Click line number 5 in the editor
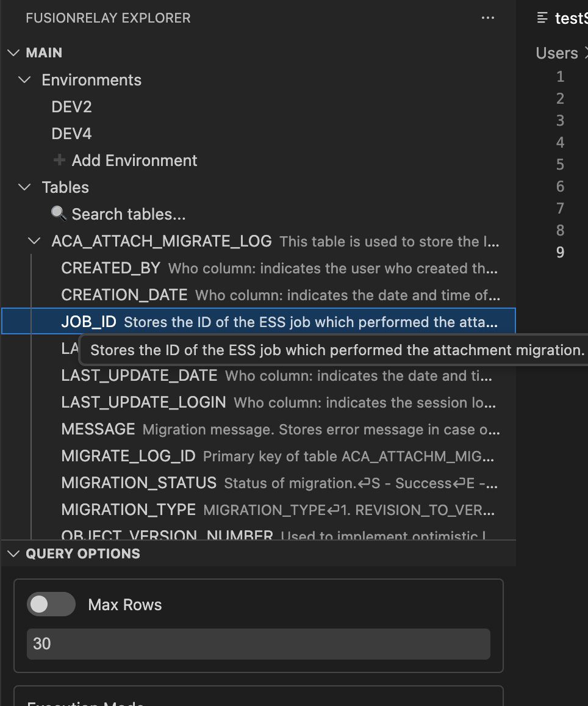Viewport: 588px width, 706px height. 560,164
